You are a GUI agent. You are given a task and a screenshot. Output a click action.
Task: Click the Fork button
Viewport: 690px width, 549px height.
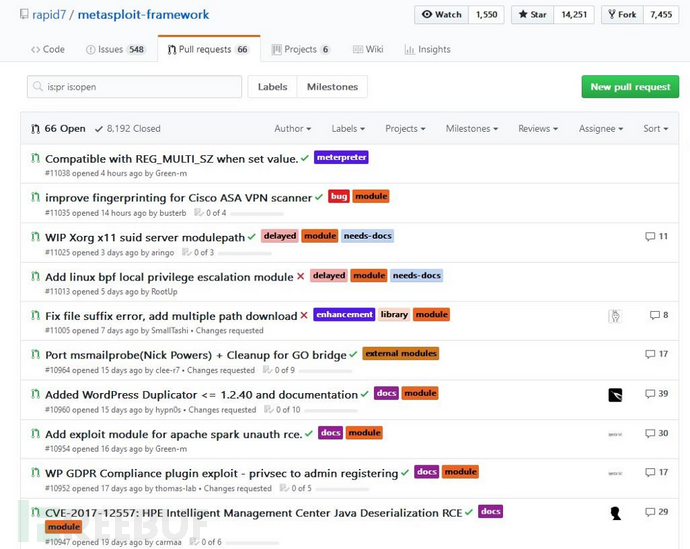click(x=622, y=15)
